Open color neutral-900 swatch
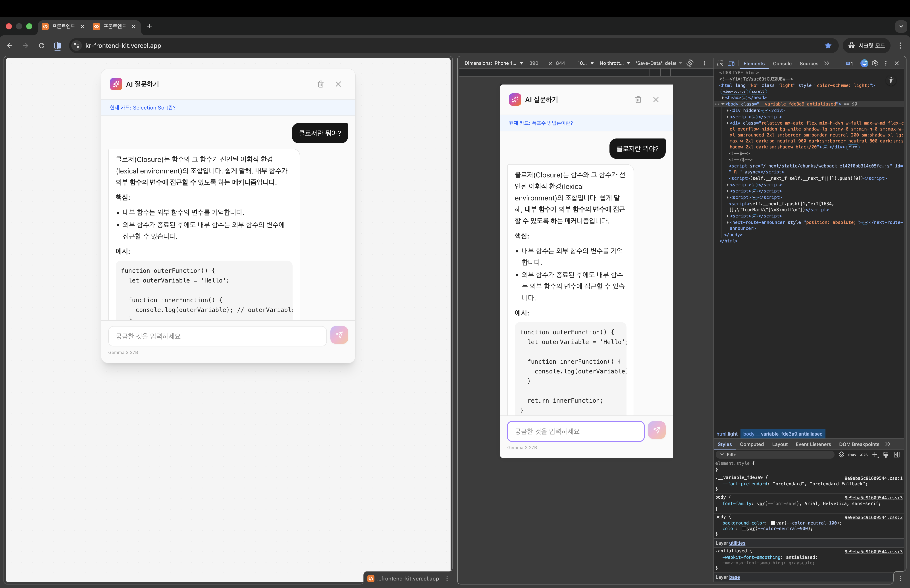This screenshot has width=910, height=588. click(x=744, y=529)
